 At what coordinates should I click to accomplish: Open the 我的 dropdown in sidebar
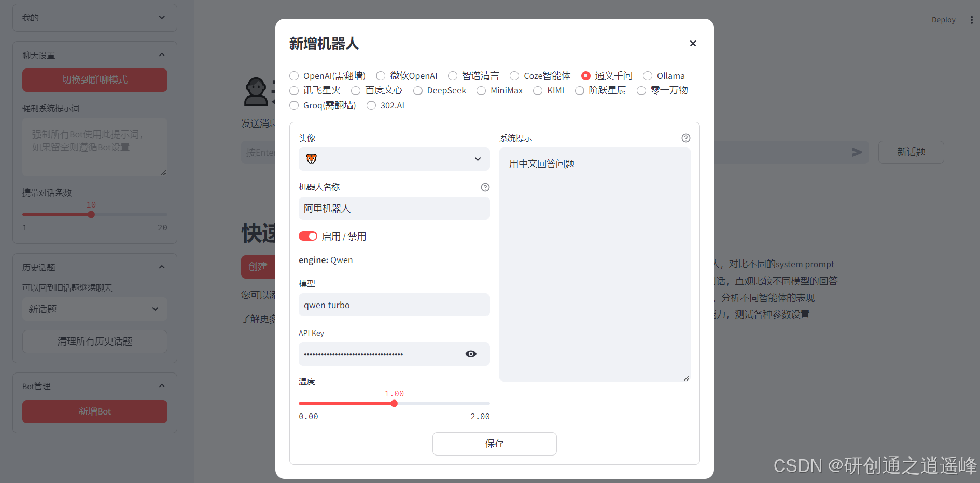point(95,18)
